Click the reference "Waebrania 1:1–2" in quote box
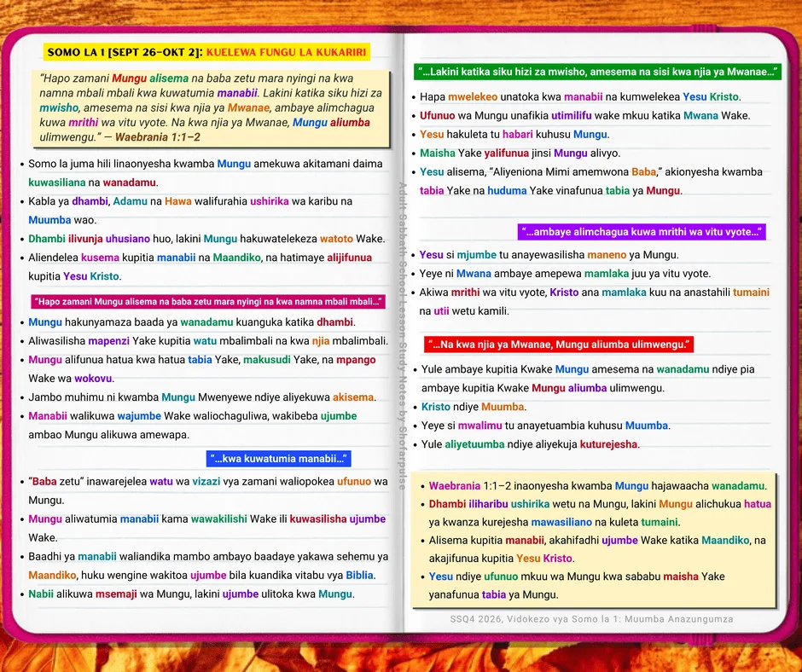Image resolution: width=802 pixels, height=672 pixels. (158, 137)
